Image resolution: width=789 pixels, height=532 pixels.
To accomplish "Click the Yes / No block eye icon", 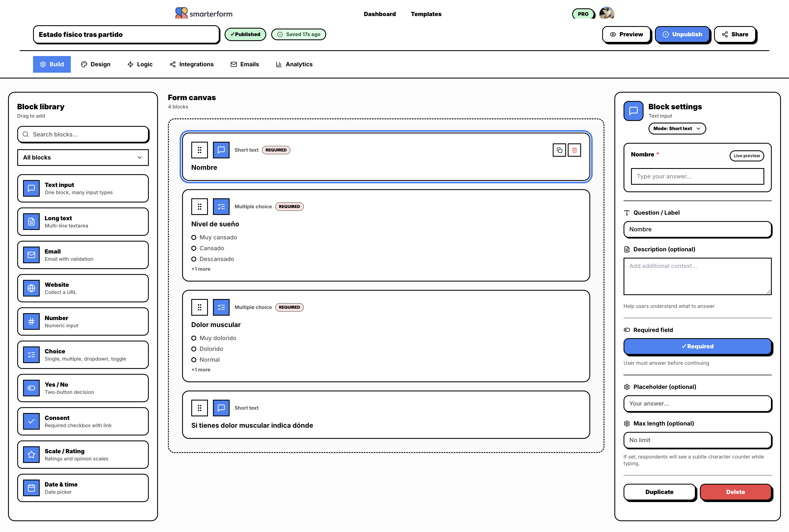I will coord(31,388).
